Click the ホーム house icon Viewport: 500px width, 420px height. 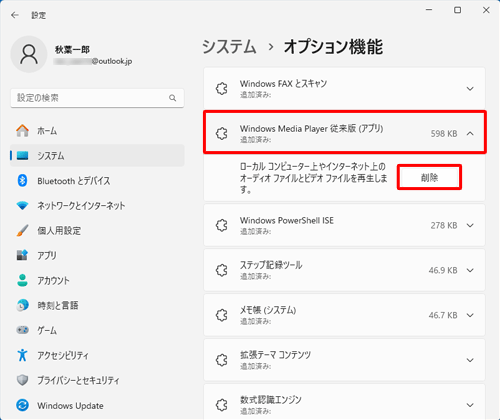(x=22, y=131)
